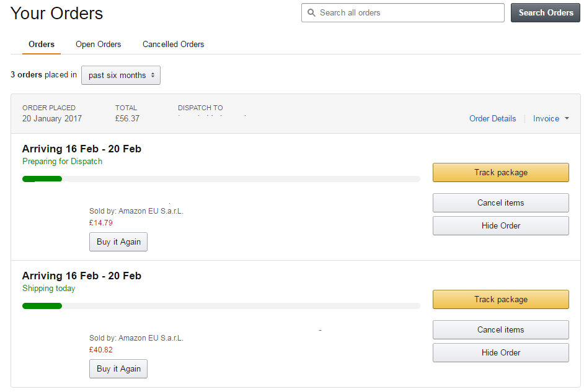Switch to the Cancelled Orders tab
Image resolution: width=584 pixels, height=392 pixels.
pyautogui.click(x=173, y=44)
